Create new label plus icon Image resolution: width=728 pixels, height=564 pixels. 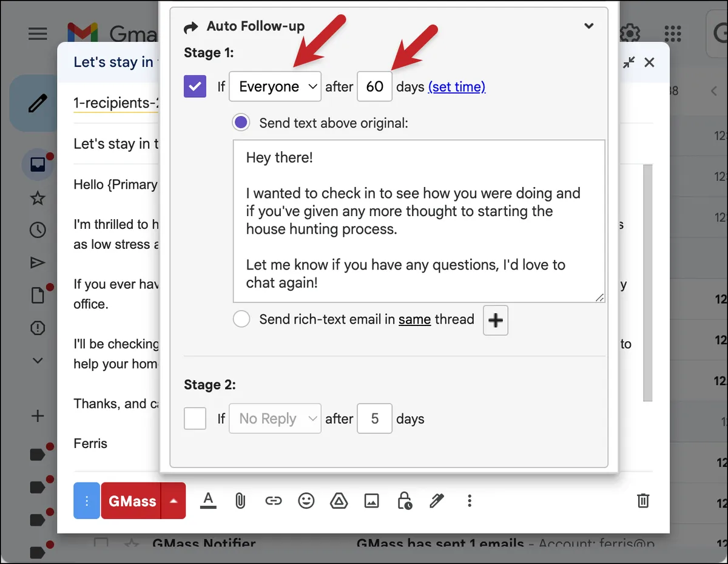click(38, 416)
